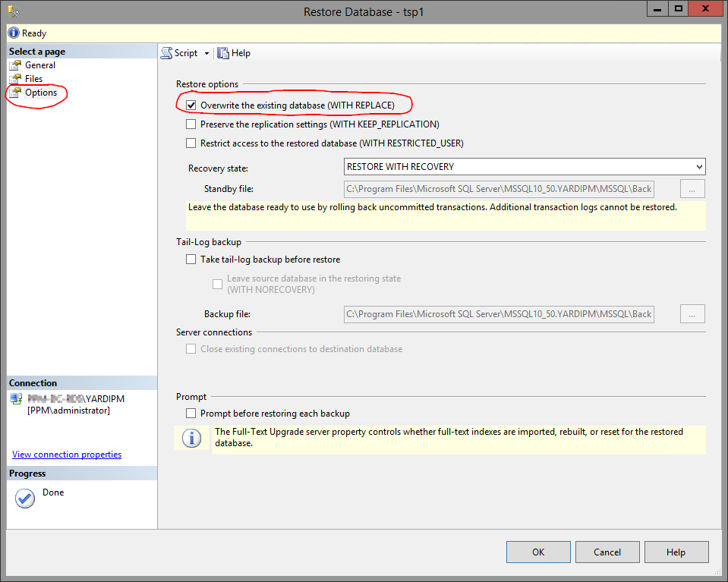
Task: Click the Done progress text
Action: 53,492
